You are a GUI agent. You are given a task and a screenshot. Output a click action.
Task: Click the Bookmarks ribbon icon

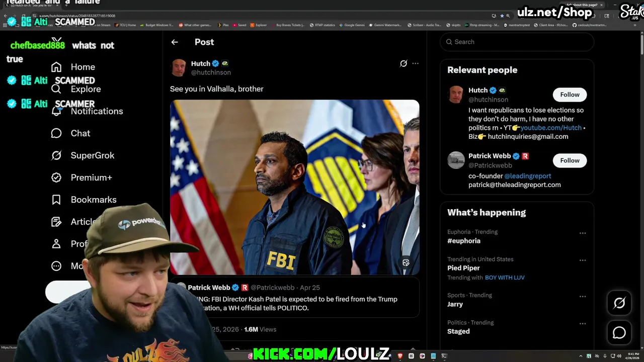[56, 200]
